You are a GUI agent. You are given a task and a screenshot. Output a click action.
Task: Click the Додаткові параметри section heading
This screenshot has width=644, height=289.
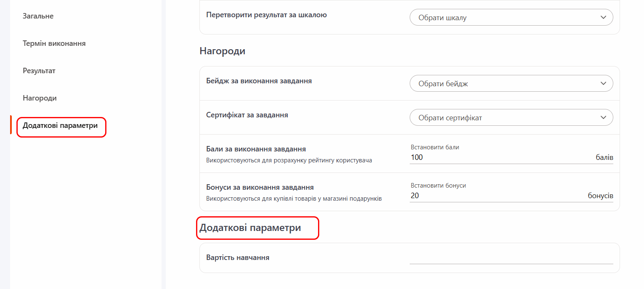pyautogui.click(x=250, y=228)
